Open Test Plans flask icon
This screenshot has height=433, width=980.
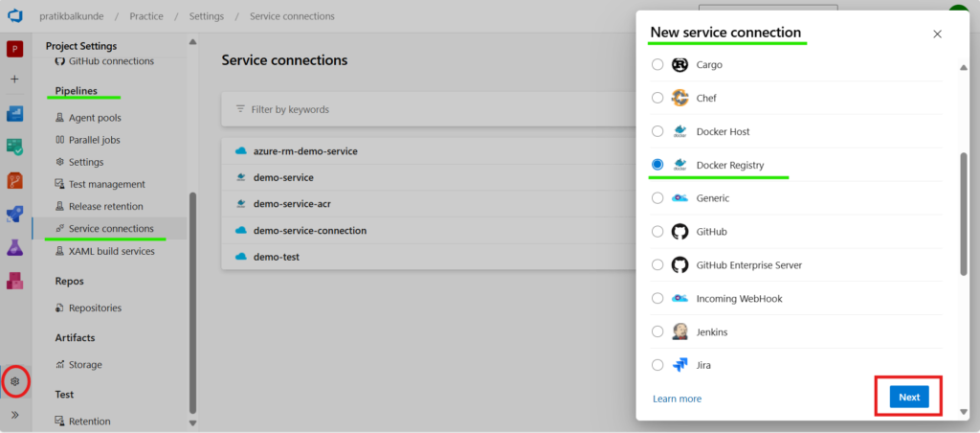click(x=15, y=248)
